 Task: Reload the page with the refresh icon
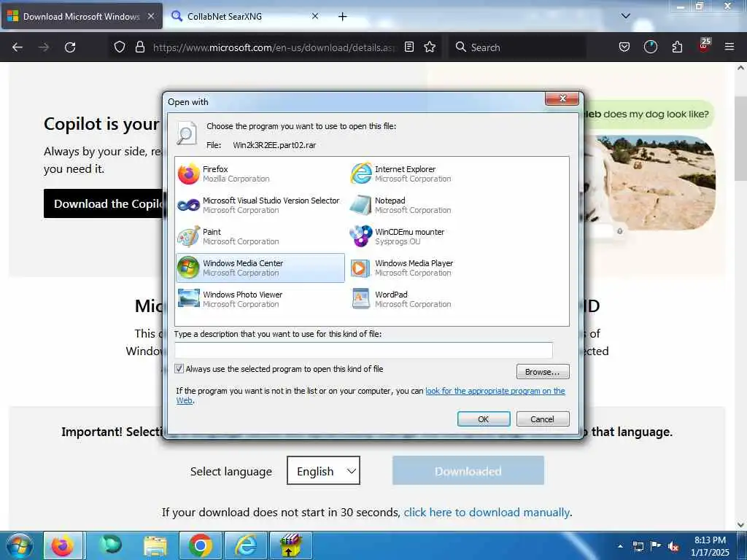point(70,47)
